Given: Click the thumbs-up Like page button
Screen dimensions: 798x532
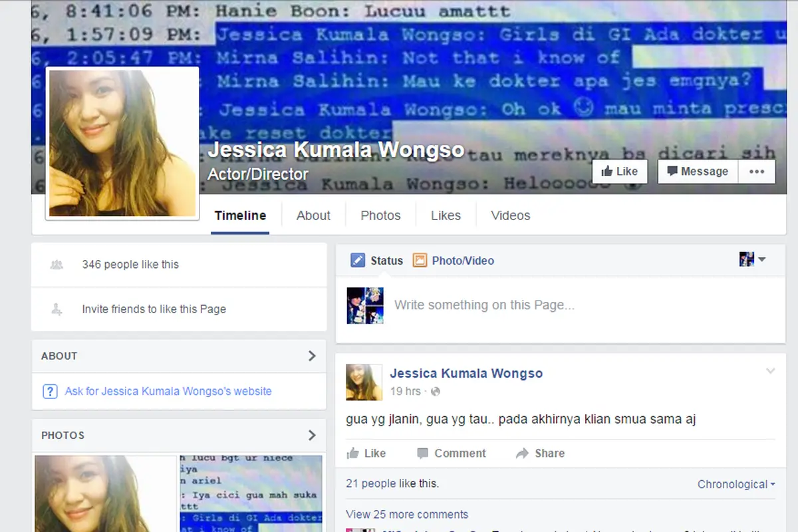Looking at the screenshot, I should [620, 172].
